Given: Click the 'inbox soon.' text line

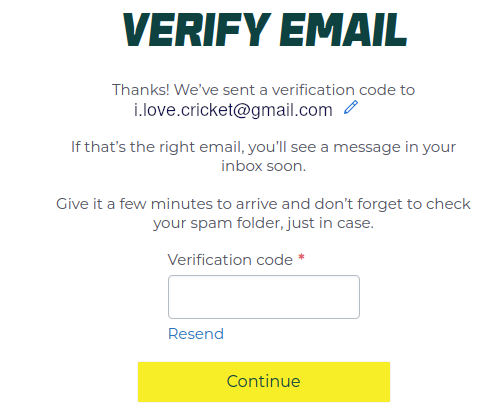Looking at the screenshot, I should click(x=263, y=166).
